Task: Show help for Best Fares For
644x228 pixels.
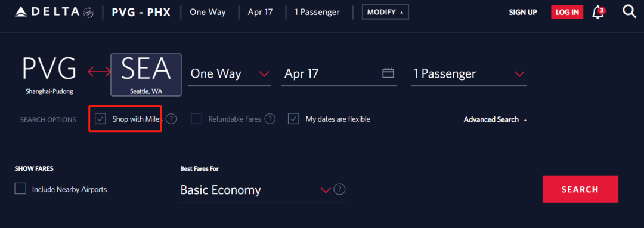Action: [339, 189]
